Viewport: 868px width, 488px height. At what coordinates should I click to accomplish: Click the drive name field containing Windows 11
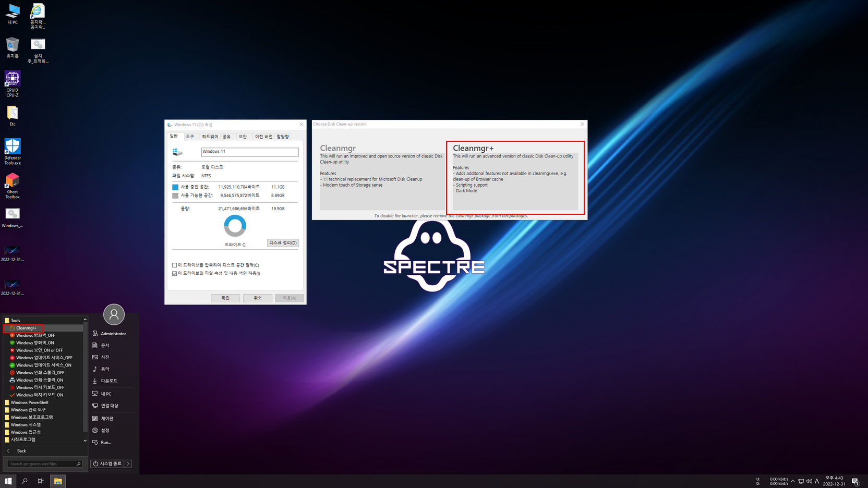point(250,152)
